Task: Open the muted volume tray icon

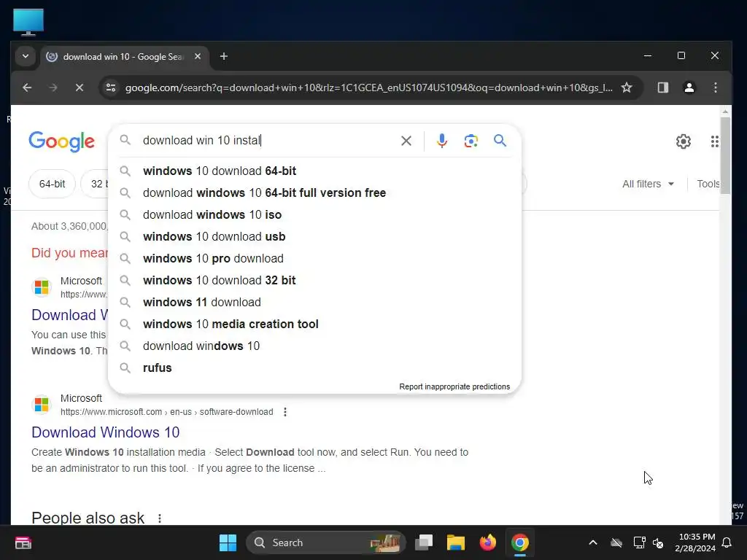Action: 658,542
